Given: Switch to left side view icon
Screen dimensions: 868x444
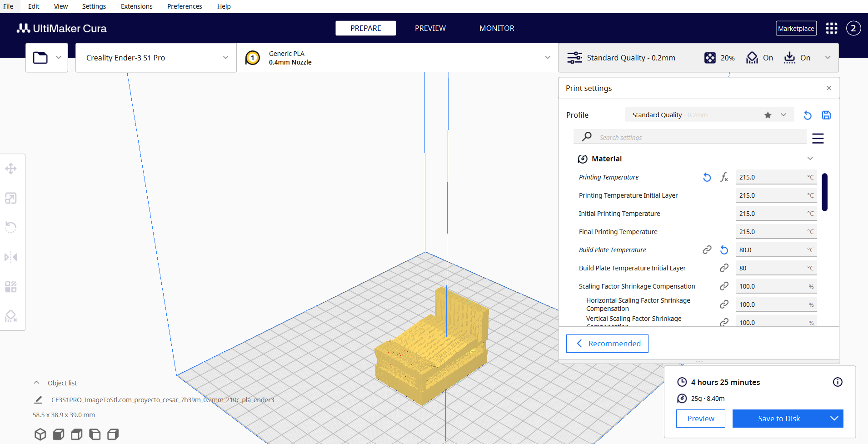Looking at the screenshot, I should coord(95,434).
